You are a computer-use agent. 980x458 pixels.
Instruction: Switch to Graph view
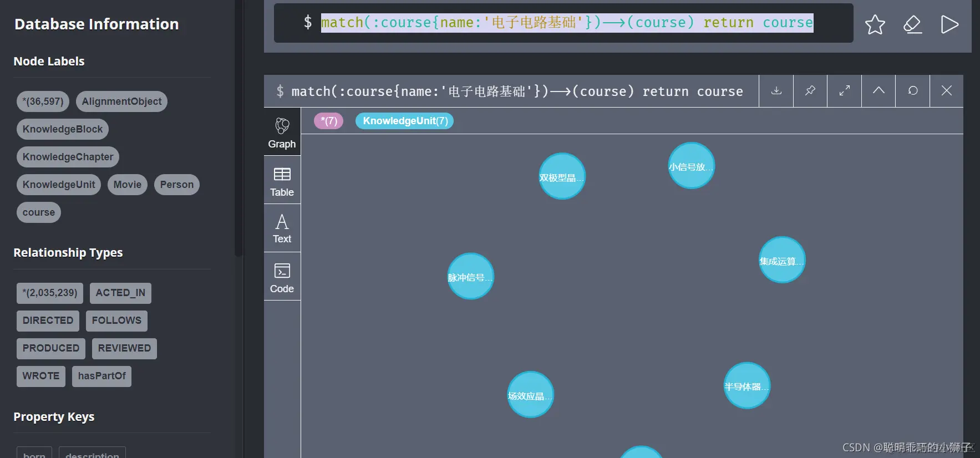coord(282,133)
